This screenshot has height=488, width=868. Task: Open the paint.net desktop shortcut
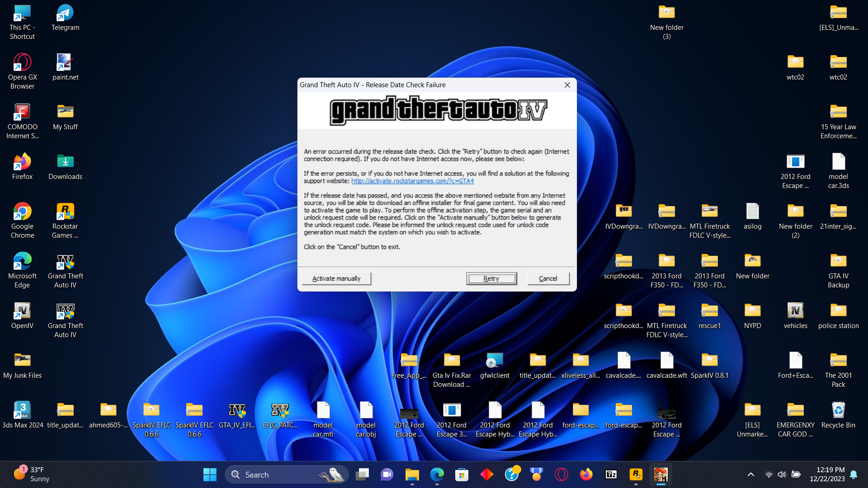(x=65, y=63)
